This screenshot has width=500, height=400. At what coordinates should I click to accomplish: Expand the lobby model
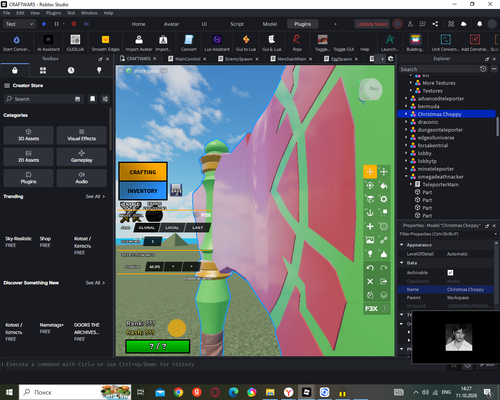point(406,153)
